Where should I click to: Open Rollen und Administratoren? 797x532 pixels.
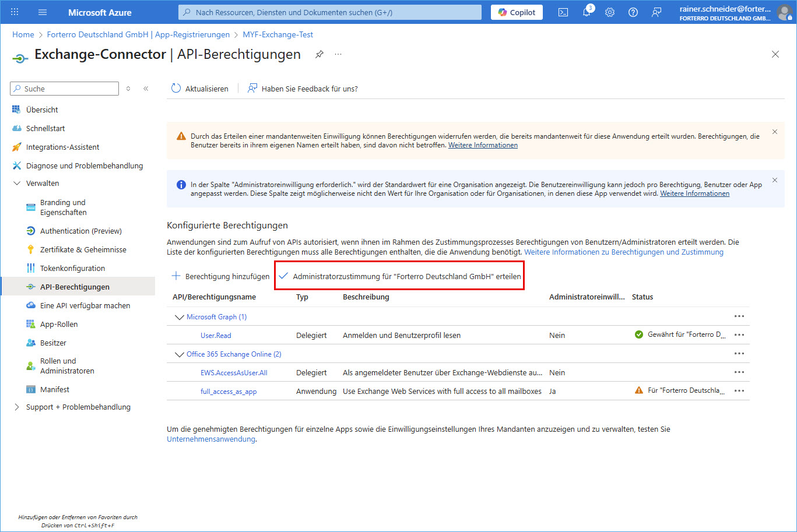[x=67, y=366]
